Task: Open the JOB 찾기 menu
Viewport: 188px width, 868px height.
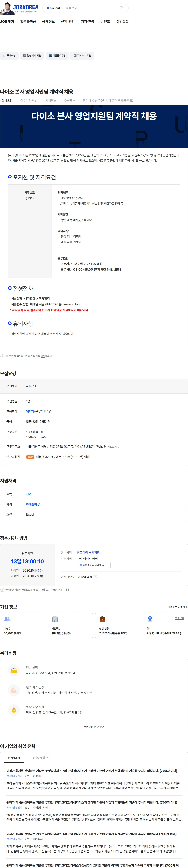Action: pos(7,22)
